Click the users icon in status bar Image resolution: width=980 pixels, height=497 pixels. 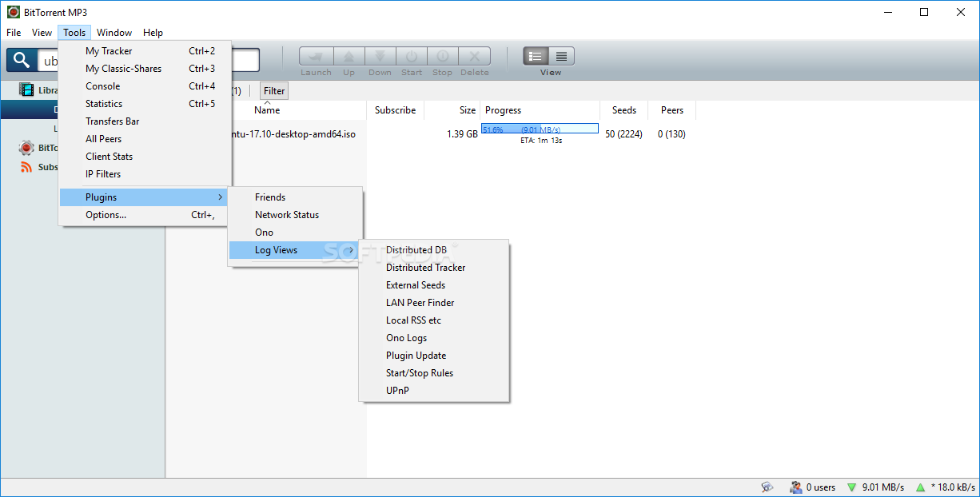point(796,487)
